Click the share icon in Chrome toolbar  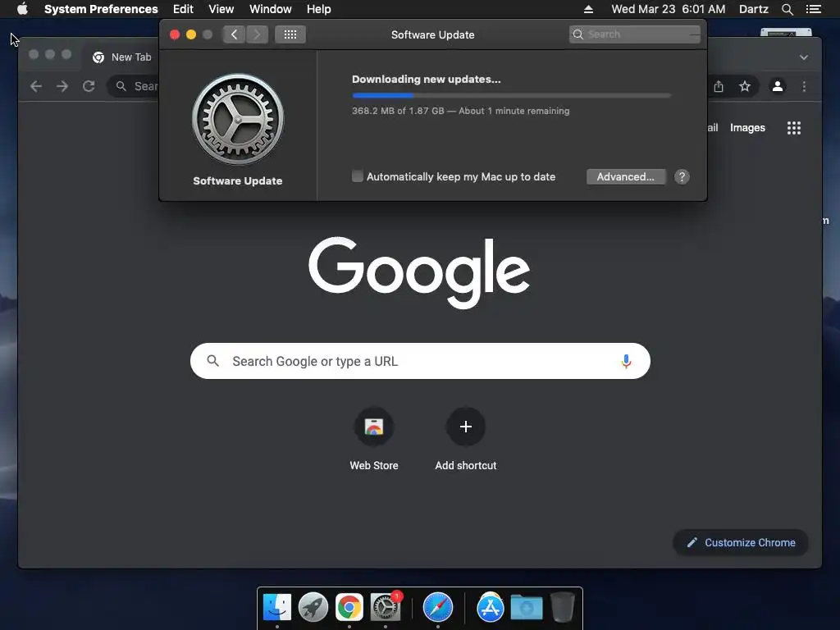[719, 86]
